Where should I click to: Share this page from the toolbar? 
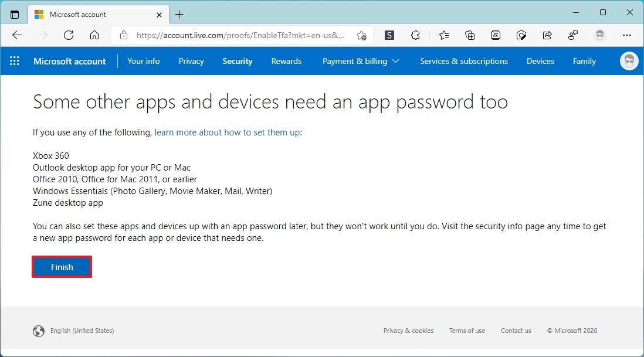click(547, 35)
